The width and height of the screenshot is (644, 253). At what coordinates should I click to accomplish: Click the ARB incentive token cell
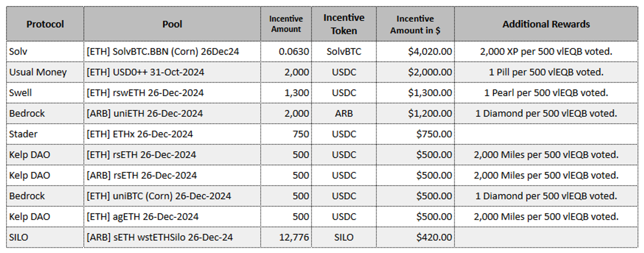(x=344, y=113)
